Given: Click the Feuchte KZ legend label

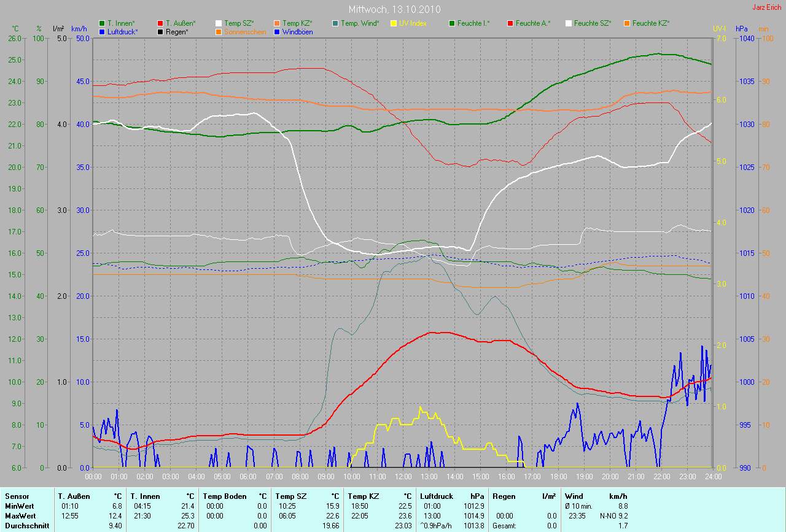Looking at the screenshot, I should pos(651,23).
